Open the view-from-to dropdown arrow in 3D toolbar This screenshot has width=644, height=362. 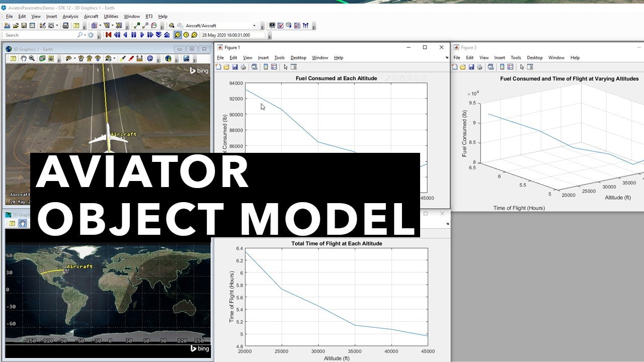click(75, 58)
